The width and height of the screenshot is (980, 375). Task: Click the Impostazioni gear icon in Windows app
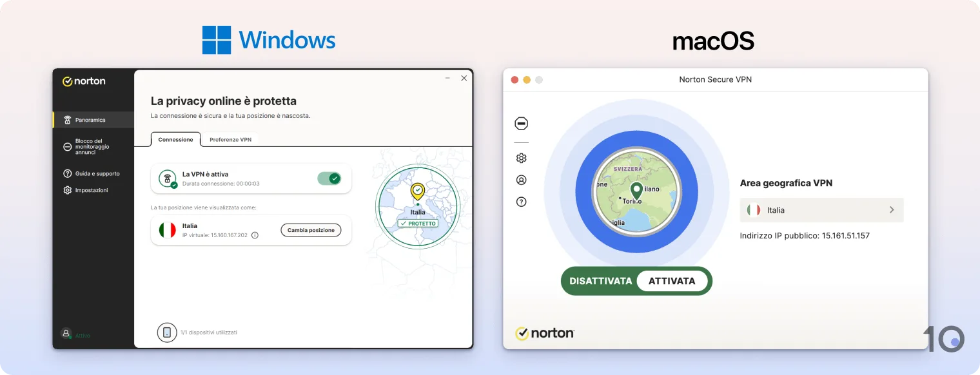tap(67, 190)
